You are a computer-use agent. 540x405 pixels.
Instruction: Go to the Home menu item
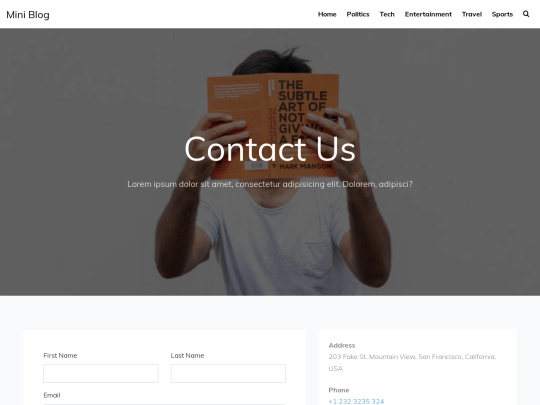tap(327, 14)
